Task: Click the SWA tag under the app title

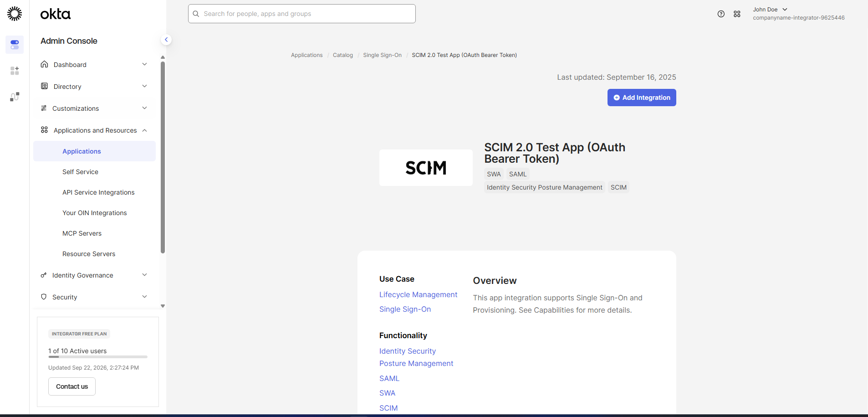Action: pos(494,174)
